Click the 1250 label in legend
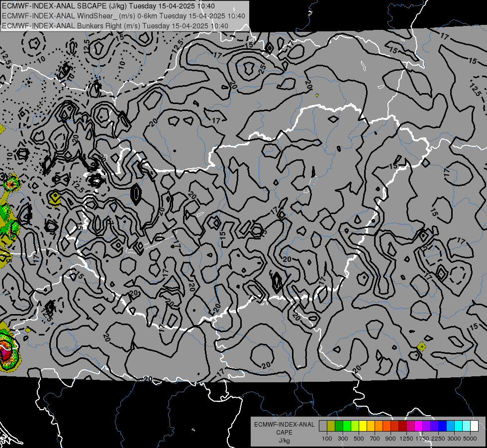The width and height of the screenshot is (487, 448). pyautogui.click(x=406, y=439)
